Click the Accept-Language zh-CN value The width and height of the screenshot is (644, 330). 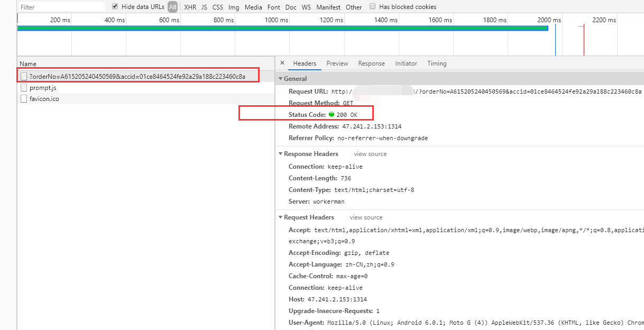point(370,264)
